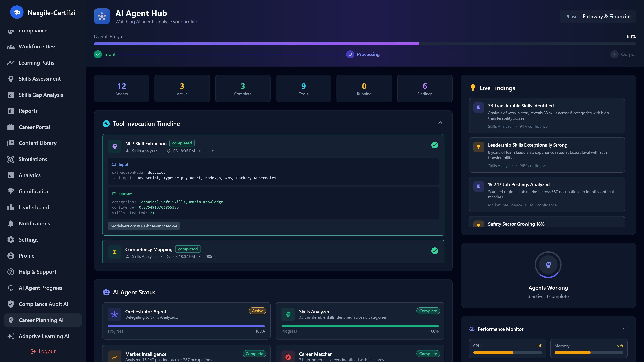
Task: Click the Simulations sidebar icon
Action: point(11,159)
